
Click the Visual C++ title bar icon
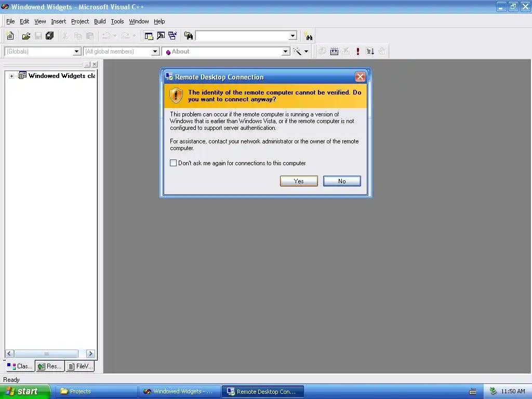click(5, 7)
